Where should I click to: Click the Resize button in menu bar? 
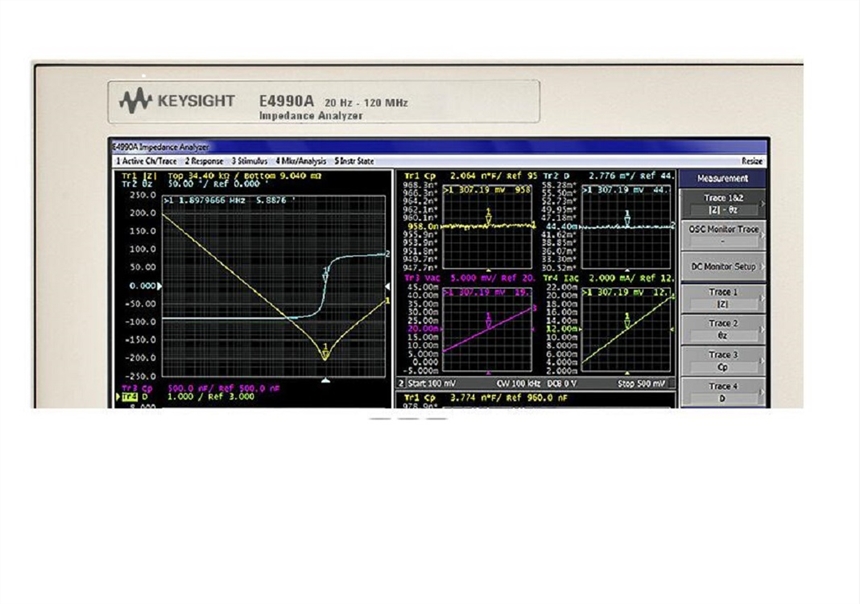pos(751,161)
